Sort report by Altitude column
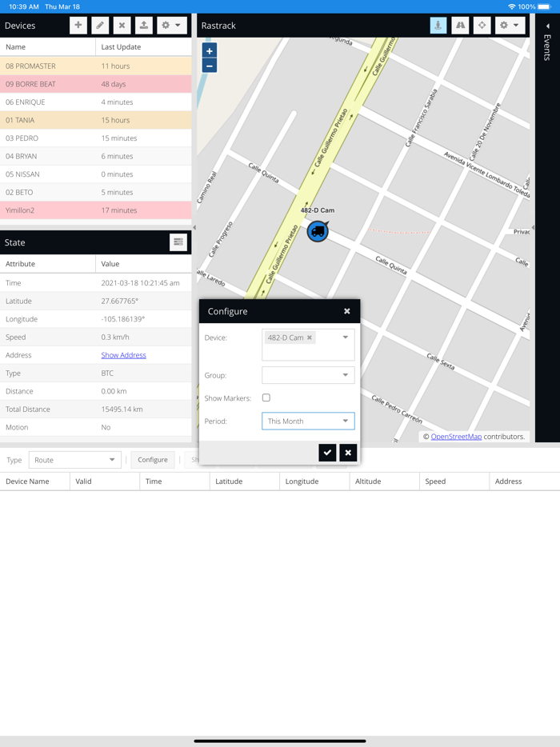The image size is (560, 747). 385,481
